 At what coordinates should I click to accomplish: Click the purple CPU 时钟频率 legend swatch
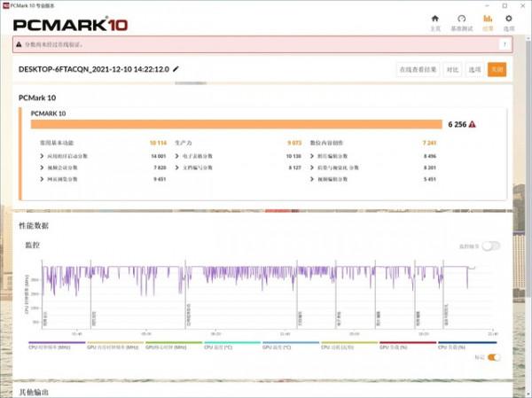[57, 342]
